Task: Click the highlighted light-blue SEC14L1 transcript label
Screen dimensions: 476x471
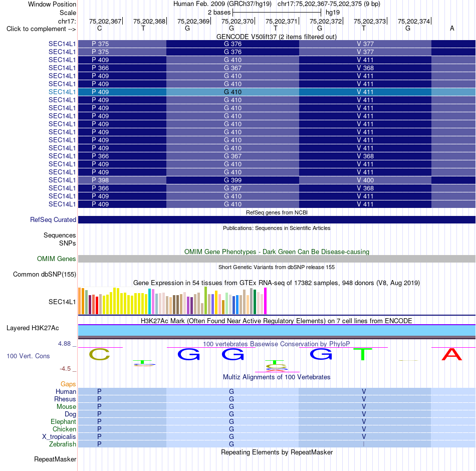Action: click(62, 92)
